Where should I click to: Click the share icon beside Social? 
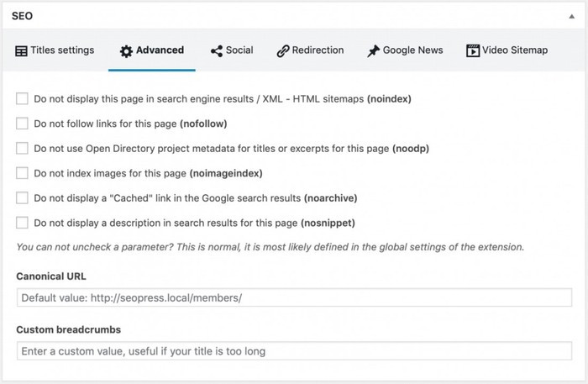[217, 51]
